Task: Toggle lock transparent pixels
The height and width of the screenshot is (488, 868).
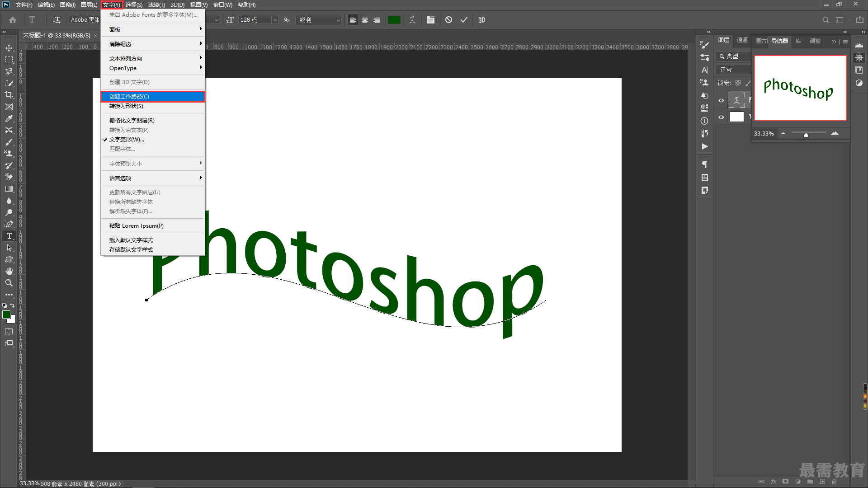Action: 738,83
